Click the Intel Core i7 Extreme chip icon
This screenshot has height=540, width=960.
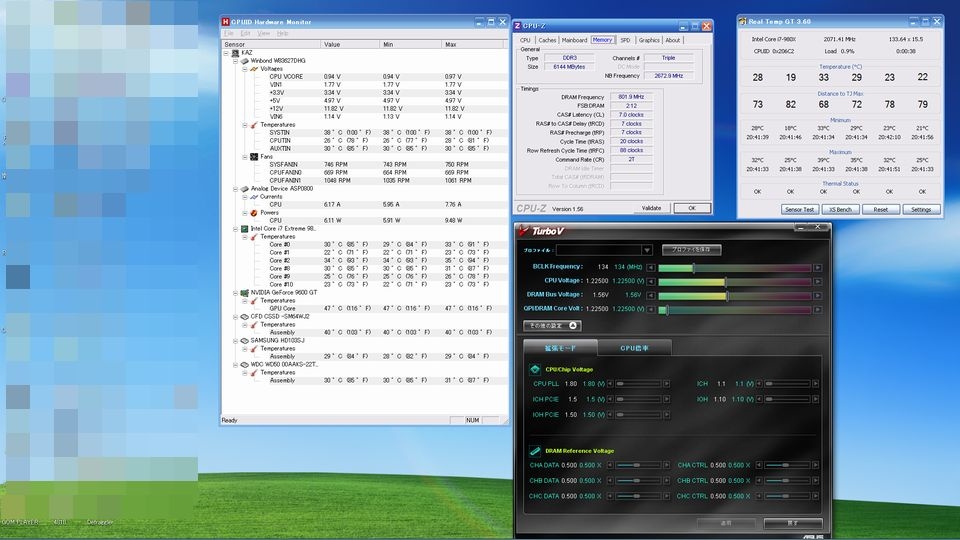pyautogui.click(x=244, y=228)
